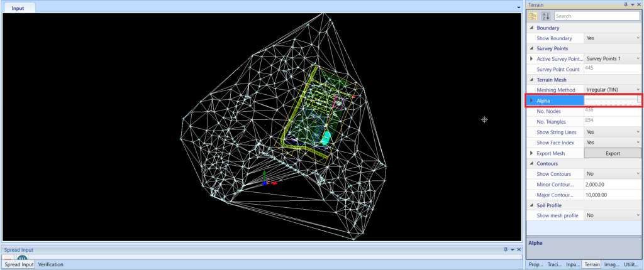Open the Spread Input panel options arrow
Screen dimensions: 644x270
pos(512,249)
